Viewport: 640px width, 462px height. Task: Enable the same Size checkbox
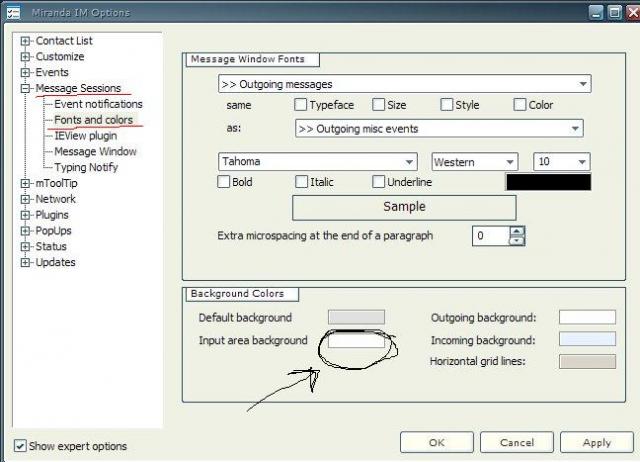[378, 104]
